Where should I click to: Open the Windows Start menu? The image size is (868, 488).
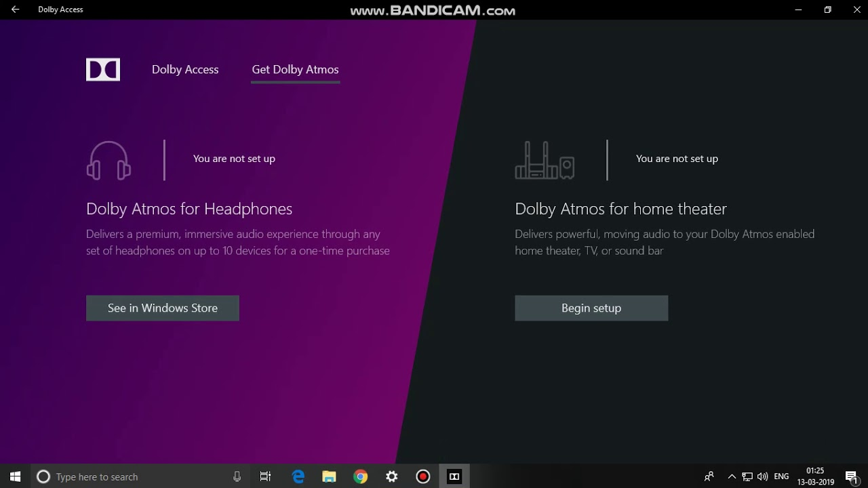tap(15, 476)
